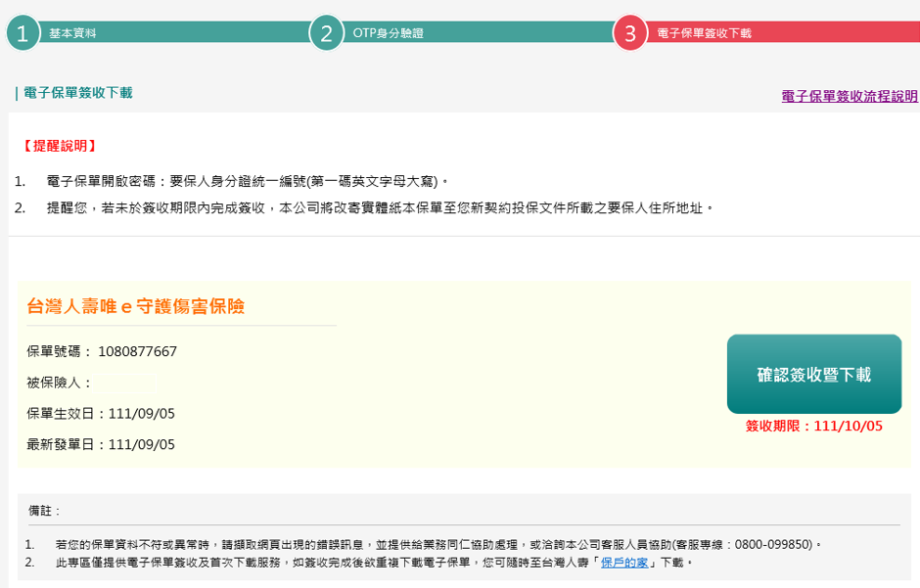Click reminder 1 about 電子保單開啟密碼
The image size is (920, 588).
(x=232, y=181)
